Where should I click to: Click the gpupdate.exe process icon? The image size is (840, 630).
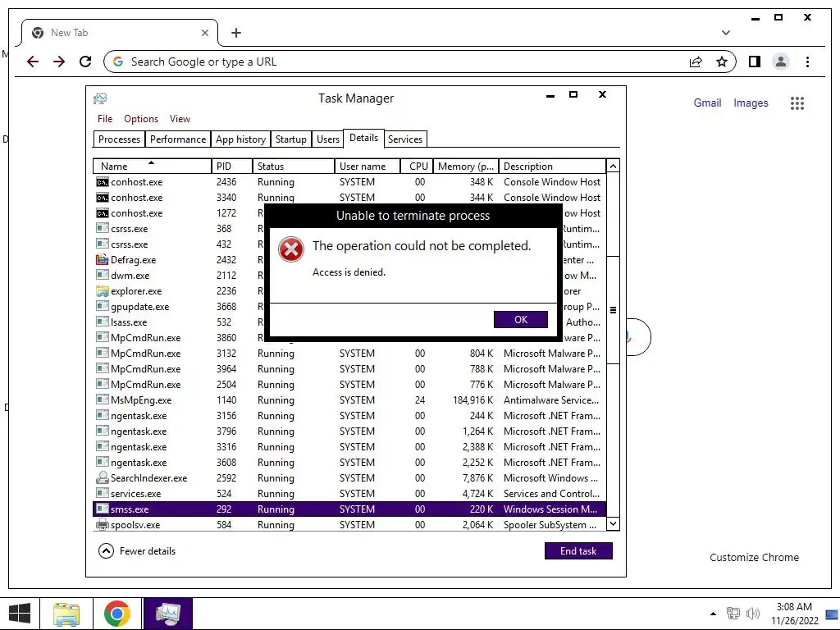[x=102, y=307]
